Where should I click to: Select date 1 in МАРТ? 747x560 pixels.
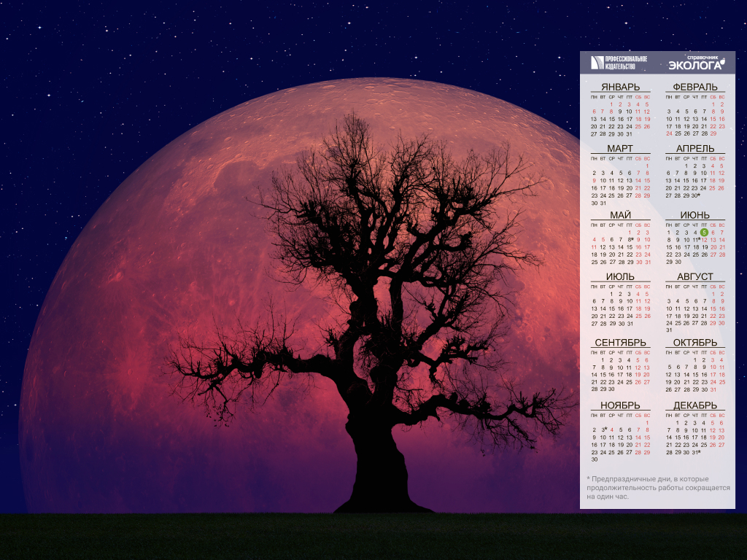[647, 166]
